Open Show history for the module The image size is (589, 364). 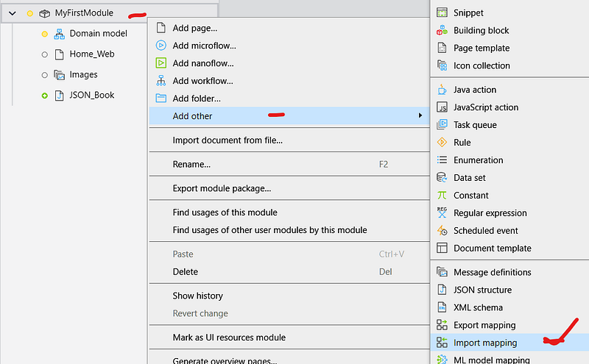[197, 296]
